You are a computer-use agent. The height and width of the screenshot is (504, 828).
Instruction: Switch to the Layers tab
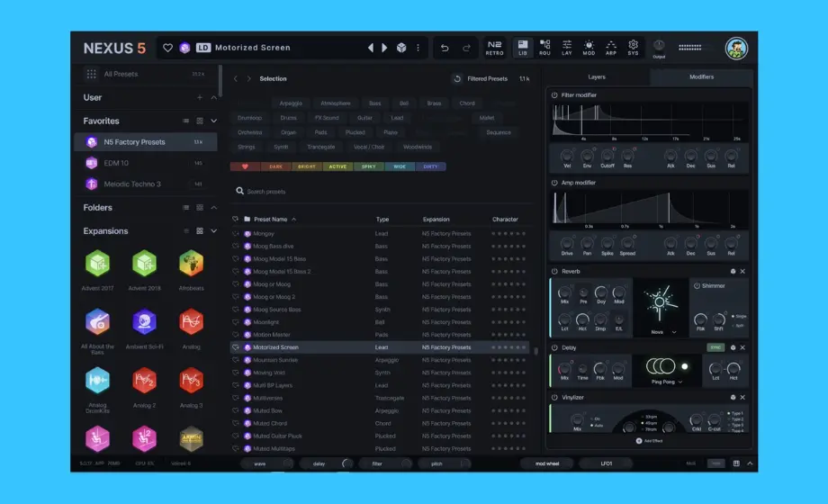(597, 77)
